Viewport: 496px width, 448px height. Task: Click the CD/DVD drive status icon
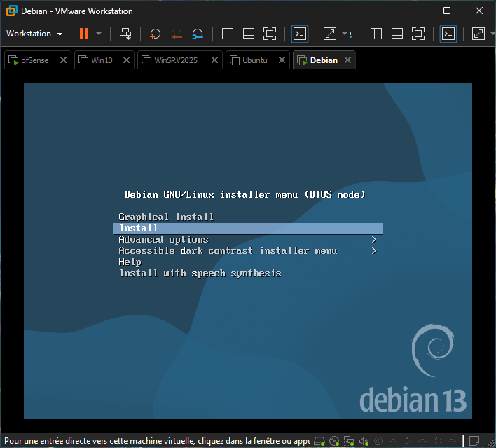pyautogui.click(x=334, y=442)
